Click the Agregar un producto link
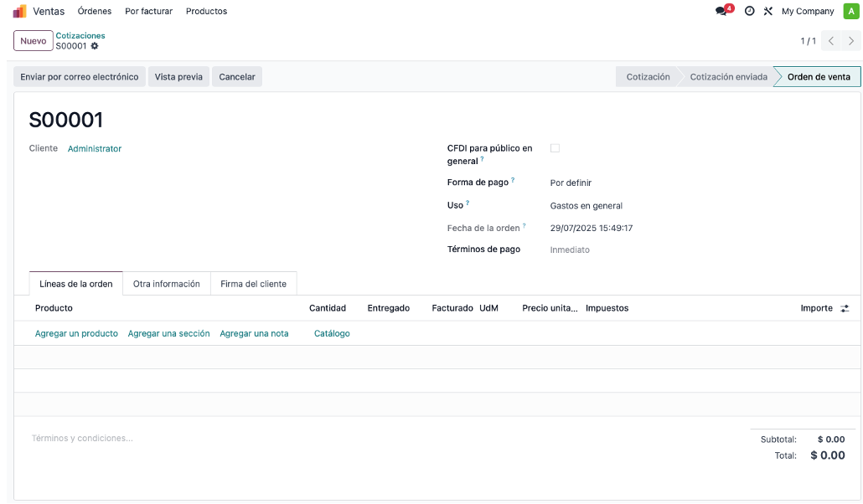 pyautogui.click(x=76, y=333)
